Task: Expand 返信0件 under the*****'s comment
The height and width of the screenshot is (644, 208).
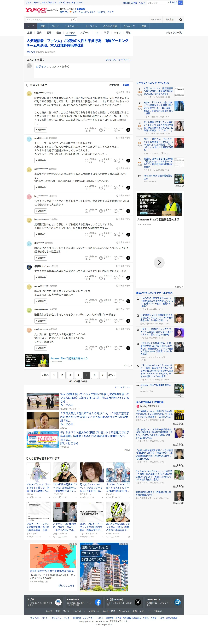Action: coord(41,130)
